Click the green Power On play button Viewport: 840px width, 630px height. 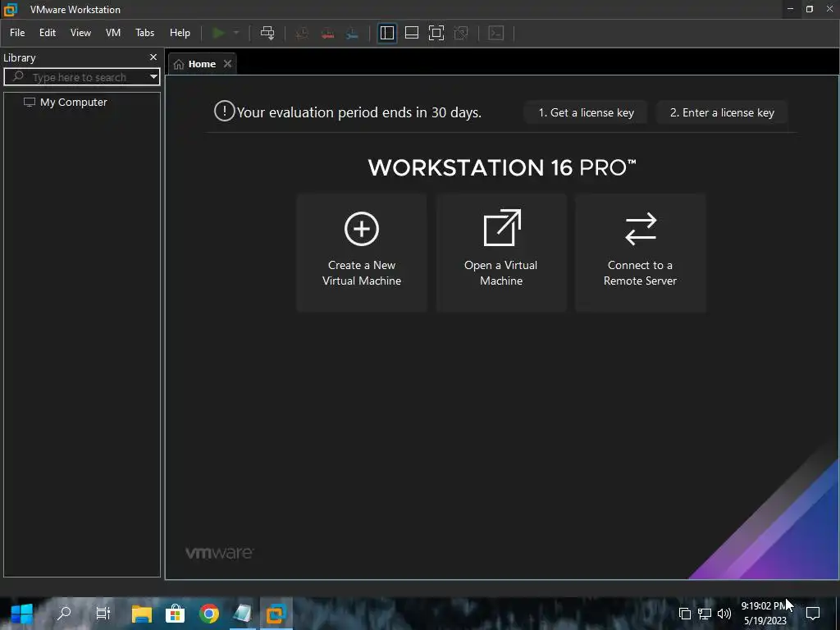(x=218, y=33)
